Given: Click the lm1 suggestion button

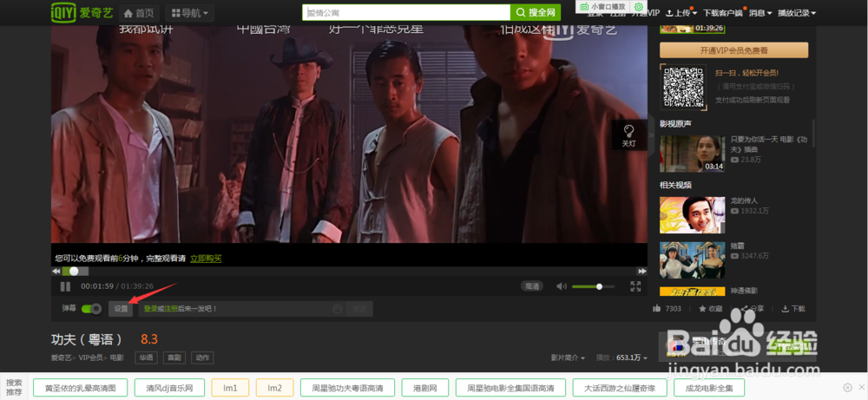Looking at the screenshot, I should tap(230, 388).
